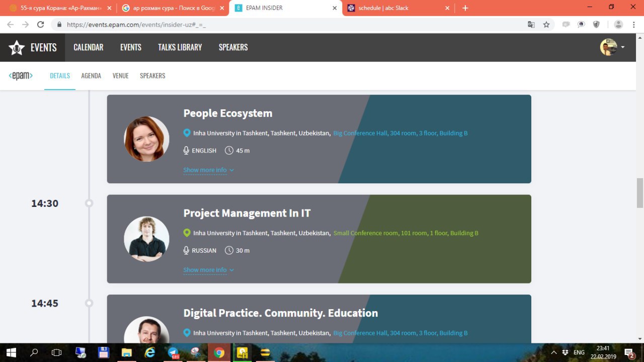Viewport: 644px width, 362px height.
Task: Expand Show more info for Project Management
Action: coord(208,270)
